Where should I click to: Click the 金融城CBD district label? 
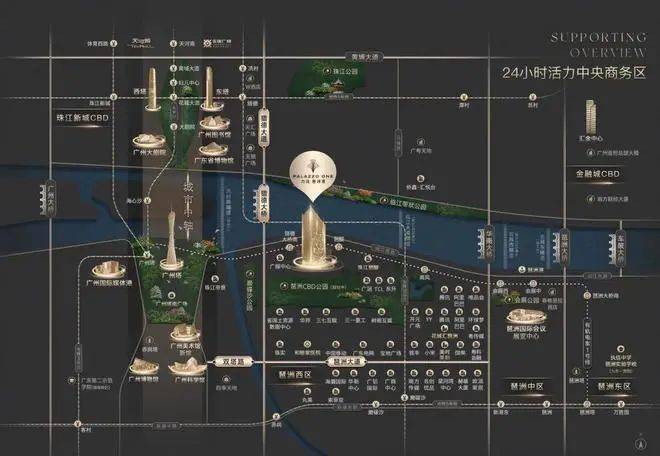pos(598,173)
